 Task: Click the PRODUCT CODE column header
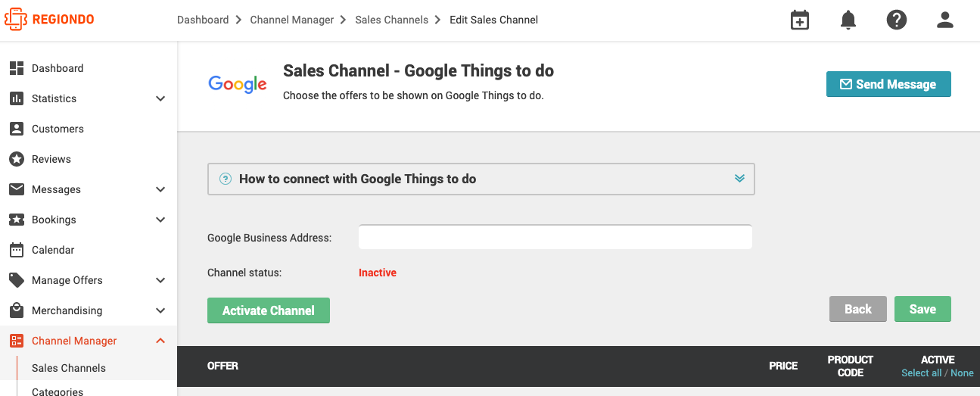click(x=851, y=366)
